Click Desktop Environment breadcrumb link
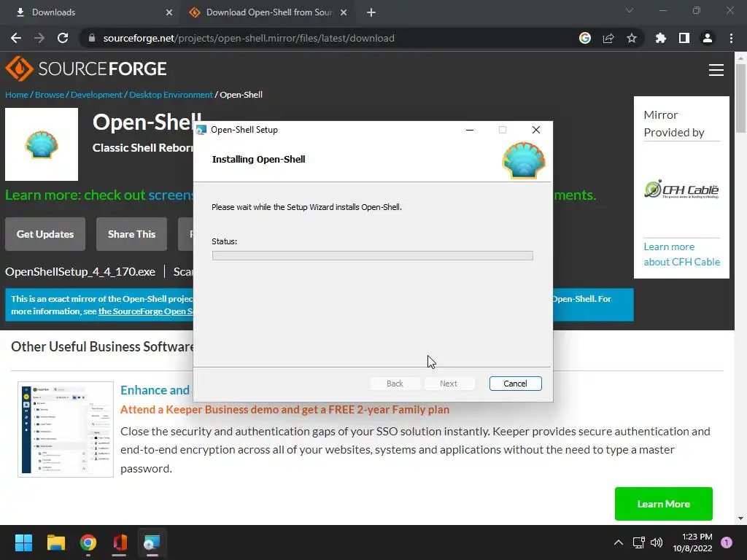 click(171, 95)
